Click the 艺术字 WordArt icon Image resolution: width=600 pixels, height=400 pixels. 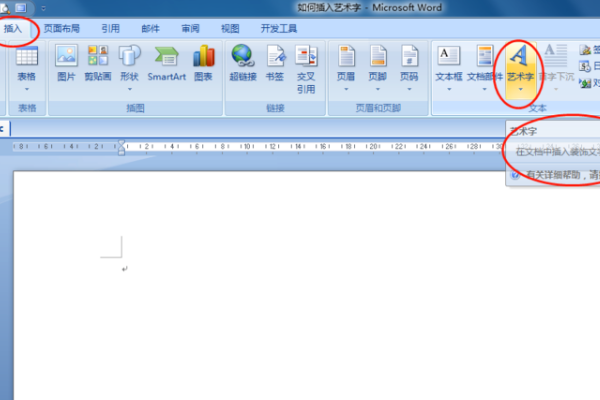coord(520,56)
